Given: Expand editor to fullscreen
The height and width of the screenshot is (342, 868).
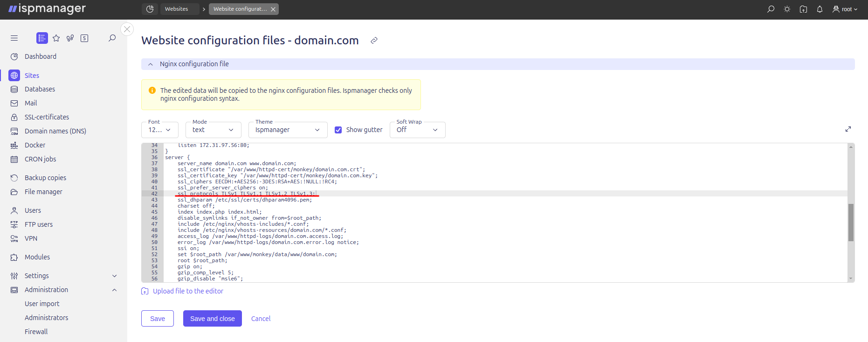Looking at the screenshot, I should [x=848, y=129].
